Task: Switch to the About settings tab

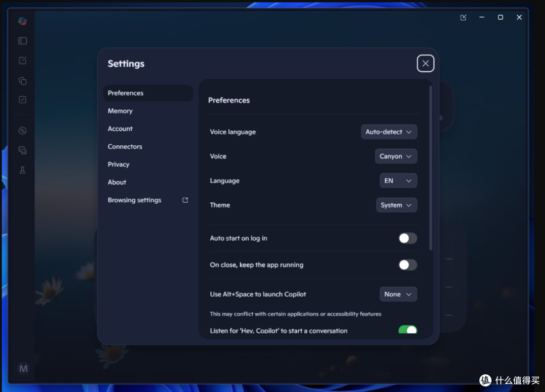Action: coord(148,182)
